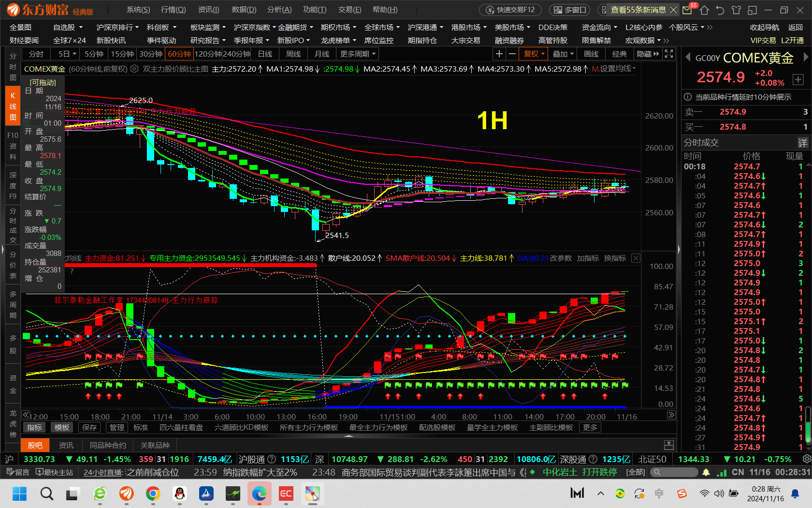Click the 24小时直播 link in status bar

[x=104, y=472]
